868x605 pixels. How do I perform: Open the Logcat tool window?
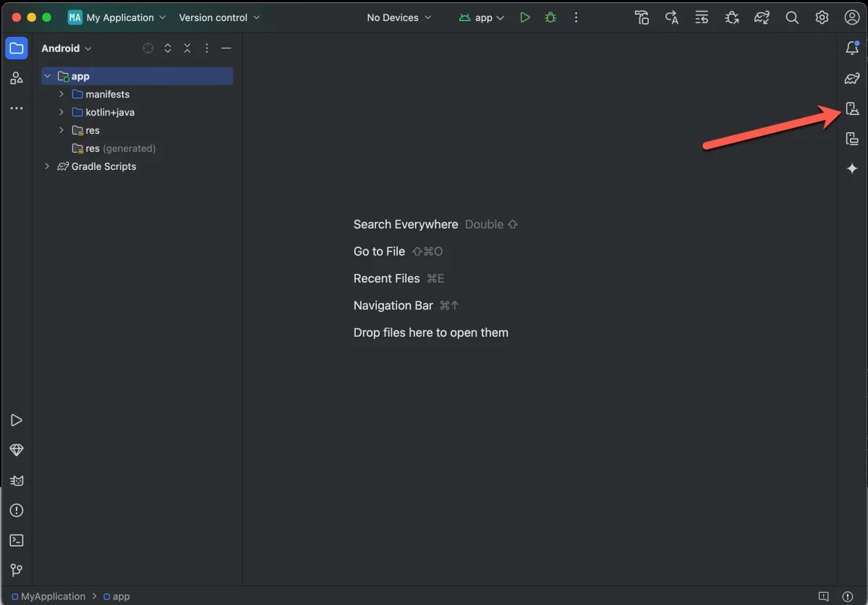point(16,481)
